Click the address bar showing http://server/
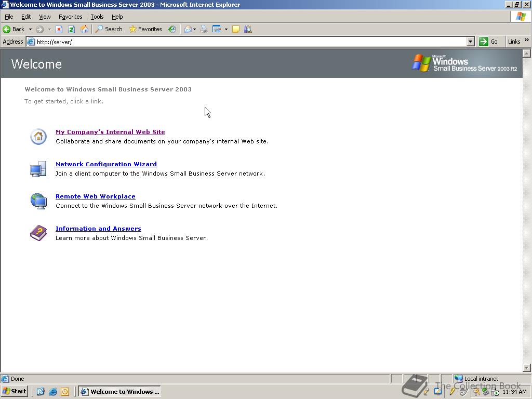Image resolution: width=532 pixels, height=399 pixels. 251,42
